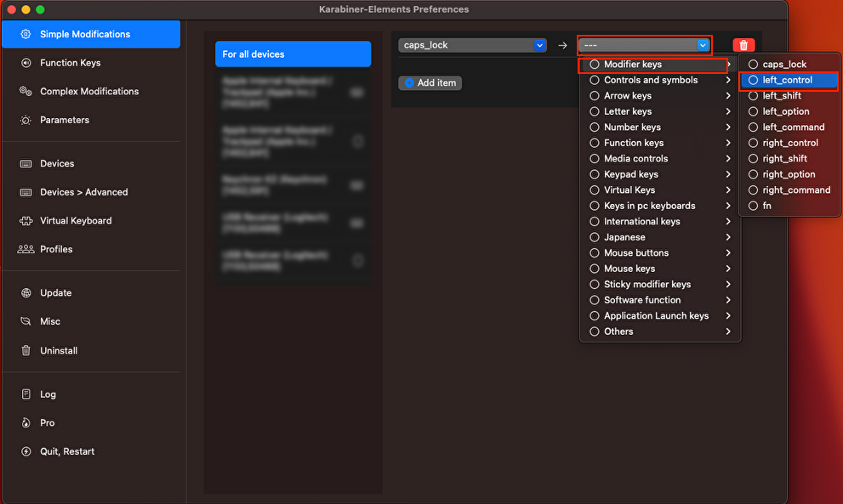The image size is (843, 504).
Task: Open the Function Keys sidebar section
Action: click(x=91, y=63)
